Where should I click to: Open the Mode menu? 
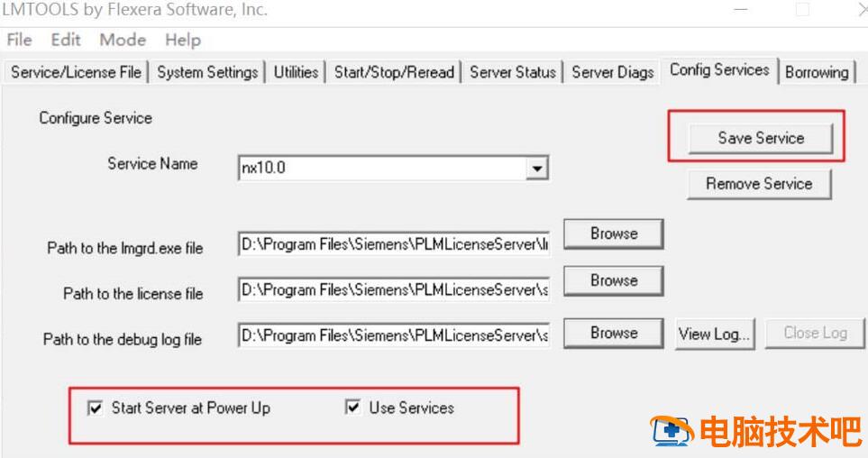pyautogui.click(x=123, y=40)
